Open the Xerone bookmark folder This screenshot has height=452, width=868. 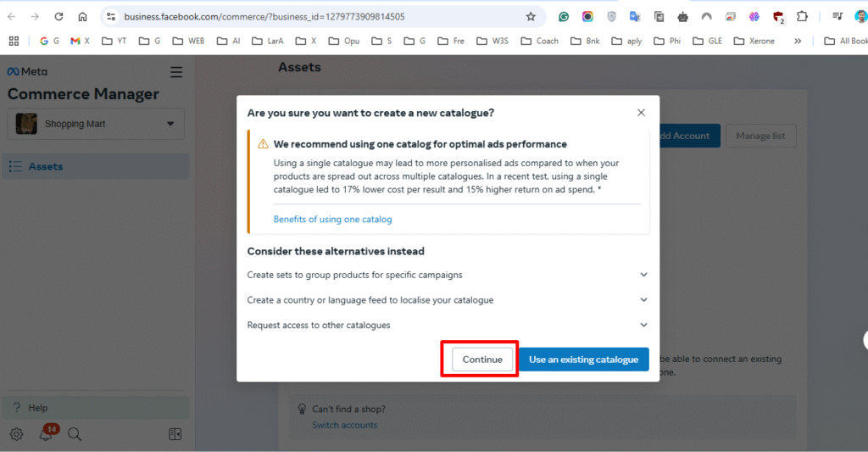pyautogui.click(x=754, y=41)
